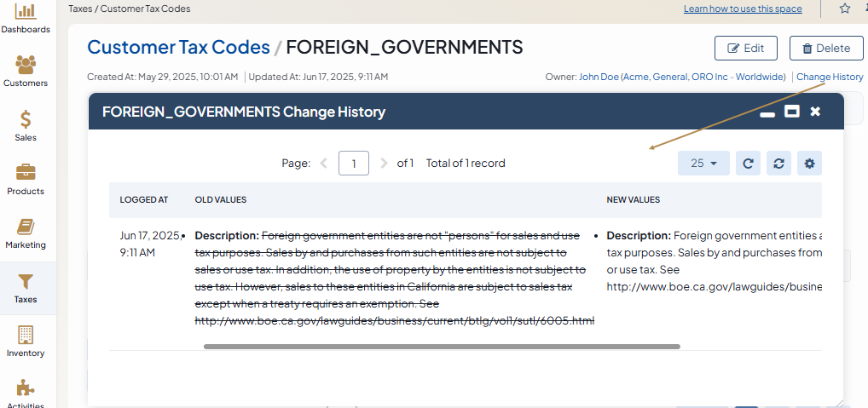Screen dimensions: 868x408
Task: Open the Marketing sidebar icon
Action: 26,233
